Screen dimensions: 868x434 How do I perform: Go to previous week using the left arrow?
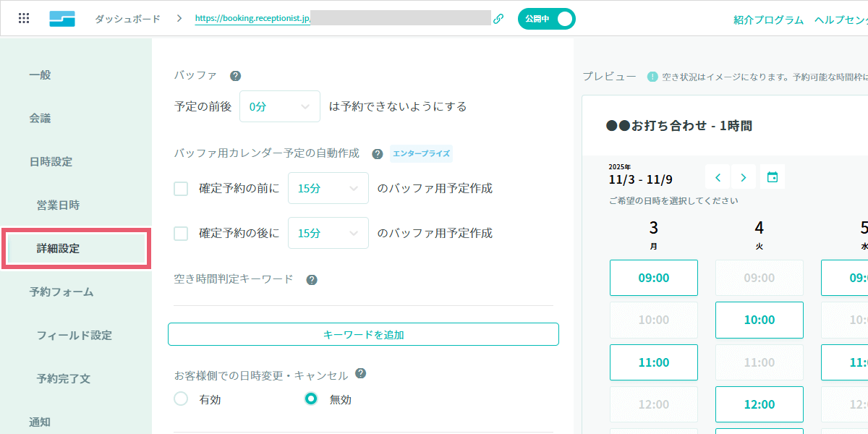pos(717,176)
